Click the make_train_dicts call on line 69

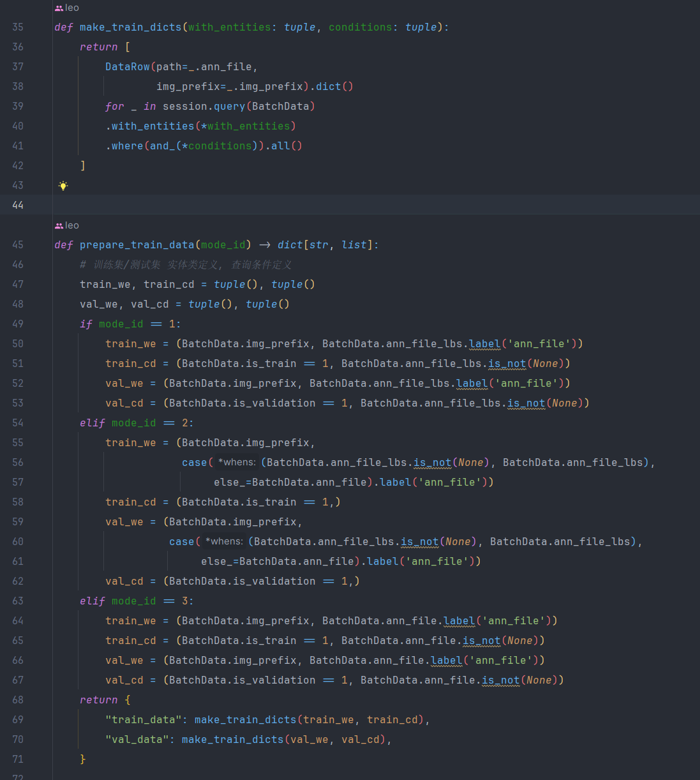pyautogui.click(x=245, y=720)
